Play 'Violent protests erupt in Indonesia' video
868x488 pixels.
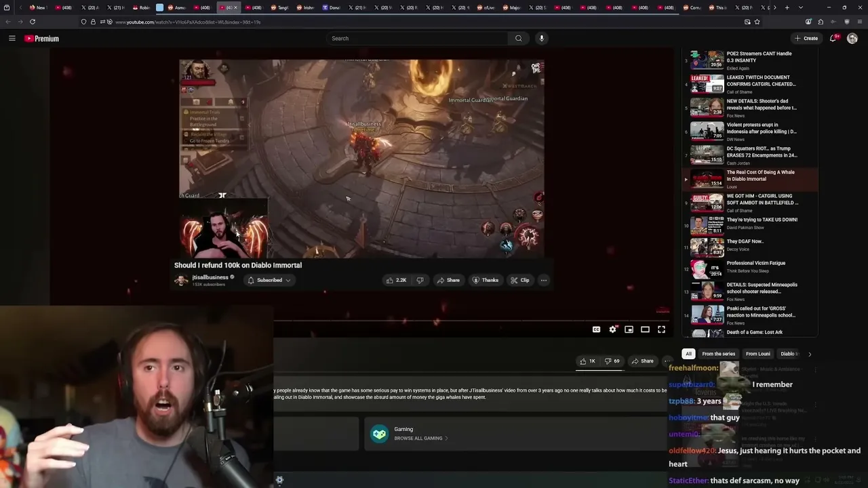point(749,131)
